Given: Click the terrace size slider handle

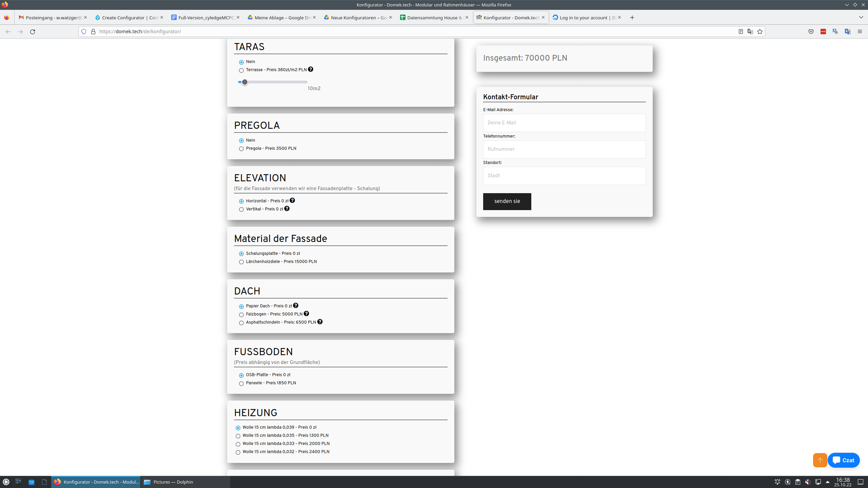Looking at the screenshot, I should (244, 82).
